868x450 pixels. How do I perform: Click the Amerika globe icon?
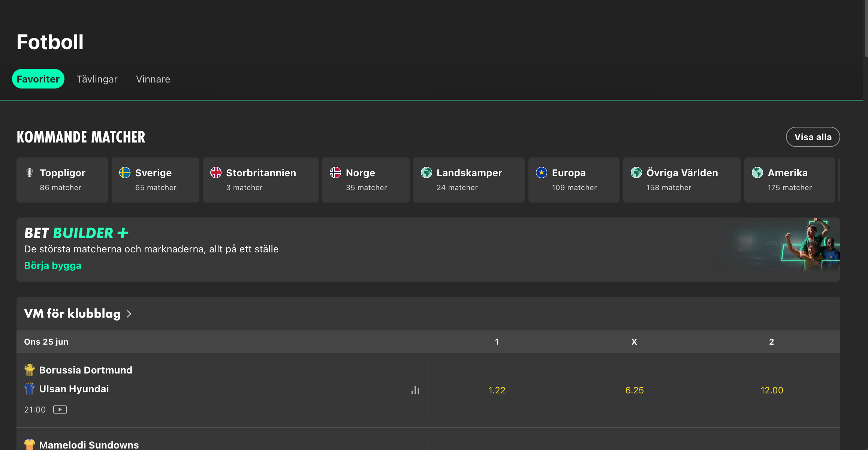coord(757,172)
